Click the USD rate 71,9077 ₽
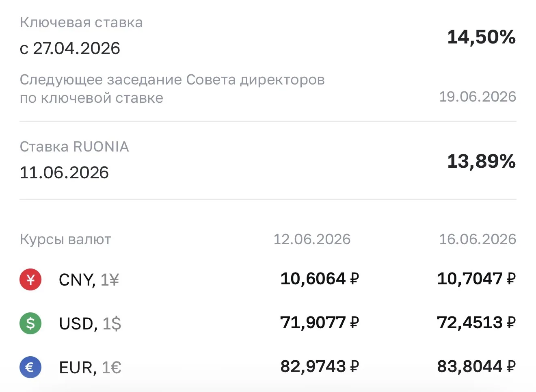This screenshot has width=536, height=392. pos(320,323)
